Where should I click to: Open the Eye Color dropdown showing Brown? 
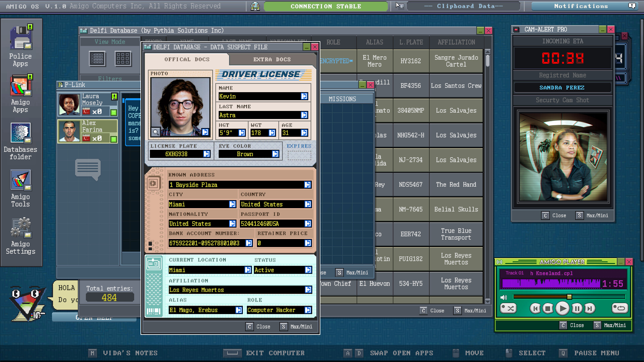click(276, 154)
